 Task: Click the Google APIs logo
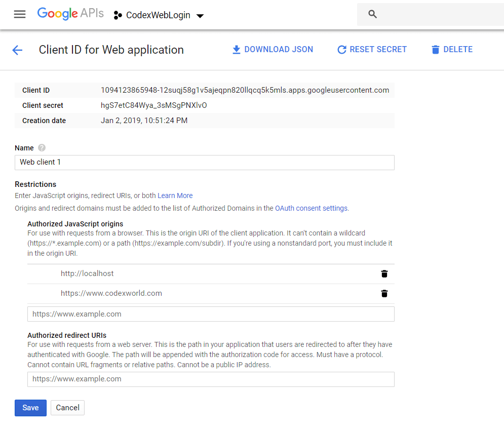70,14
